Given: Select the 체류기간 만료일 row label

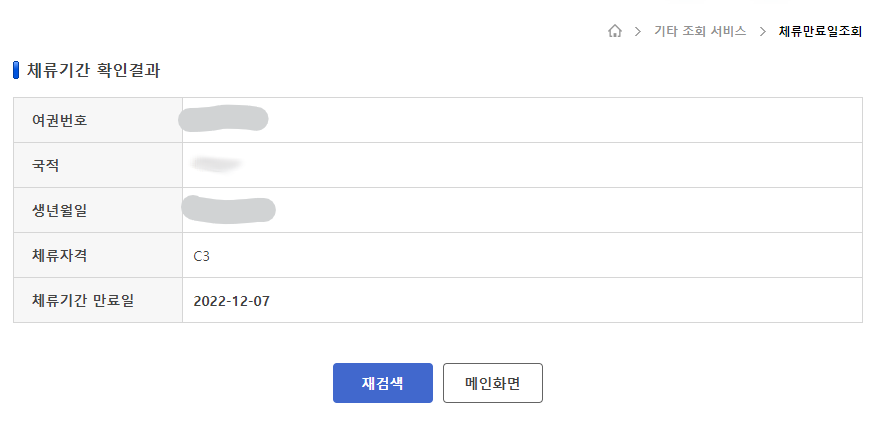Looking at the screenshot, I should [82, 300].
